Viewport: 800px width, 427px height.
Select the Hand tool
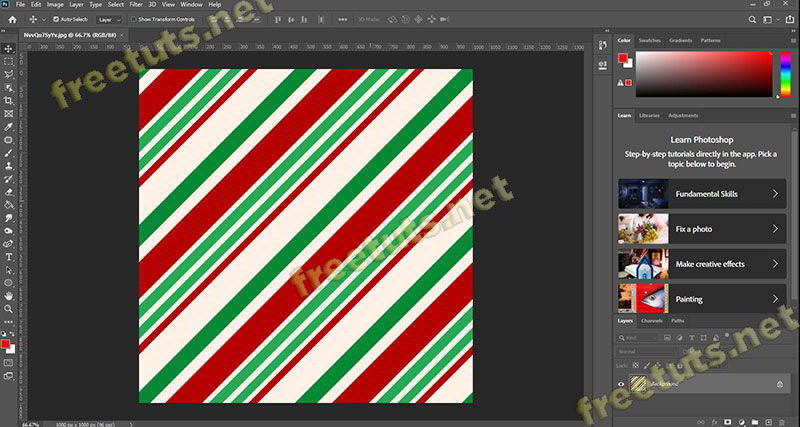coord(9,296)
